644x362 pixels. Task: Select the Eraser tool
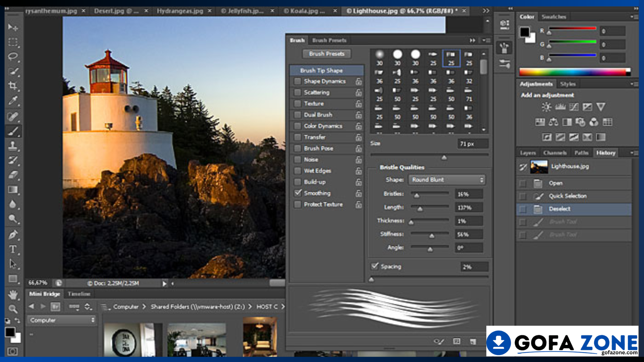(13, 175)
